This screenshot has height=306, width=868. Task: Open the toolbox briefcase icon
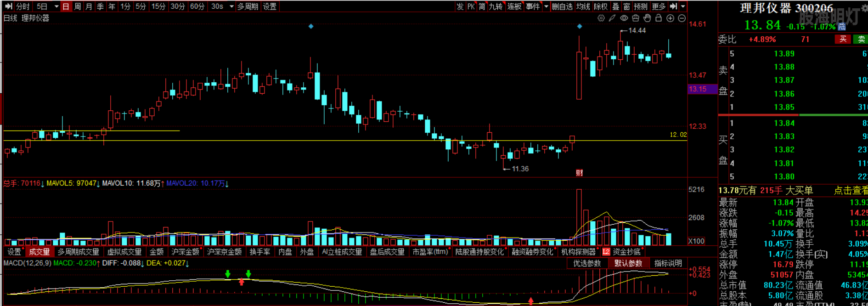(636, 18)
